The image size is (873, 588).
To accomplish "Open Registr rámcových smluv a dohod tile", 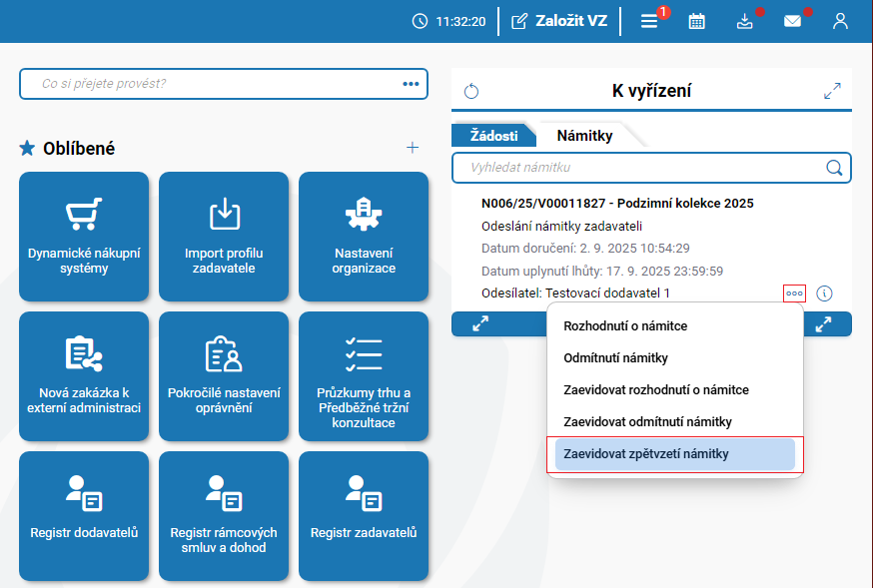I will point(224,516).
